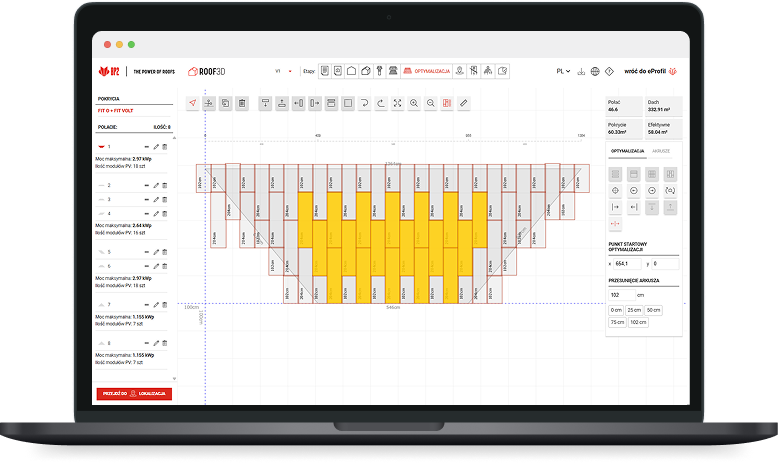Select the arrow pointer tool
The width and height of the screenshot is (778, 464).
pyautogui.click(x=193, y=103)
